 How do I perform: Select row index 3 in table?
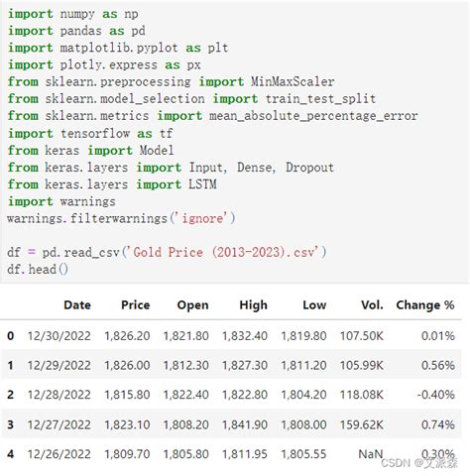[11, 424]
